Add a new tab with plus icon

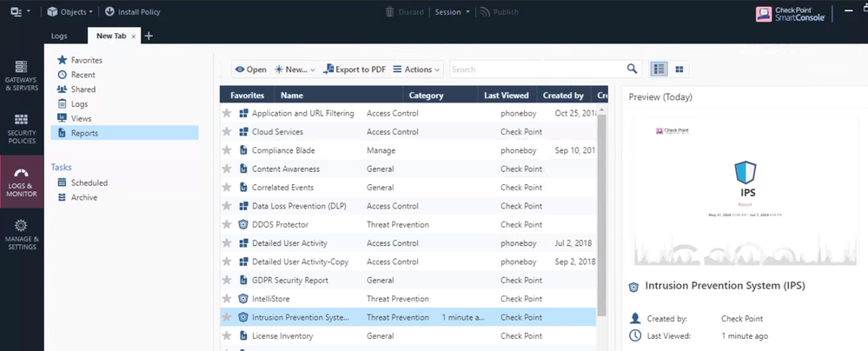pyautogui.click(x=149, y=36)
